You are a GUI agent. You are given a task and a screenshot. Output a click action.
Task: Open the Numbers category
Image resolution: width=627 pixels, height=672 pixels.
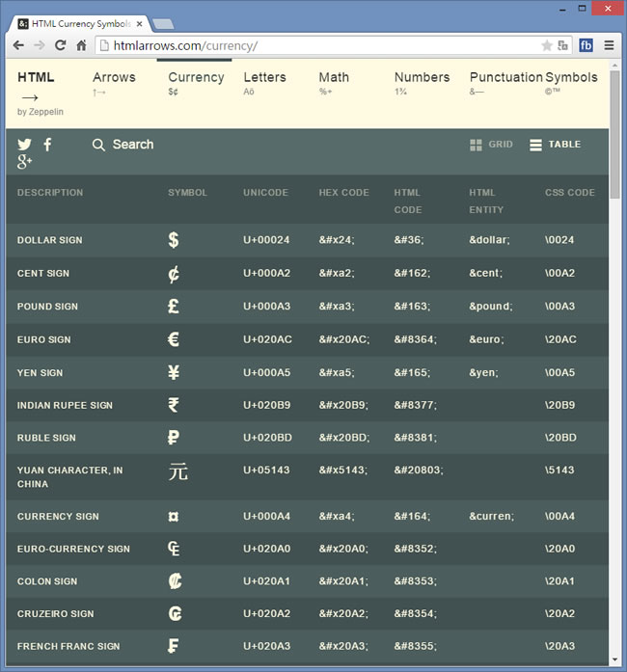click(x=422, y=83)
